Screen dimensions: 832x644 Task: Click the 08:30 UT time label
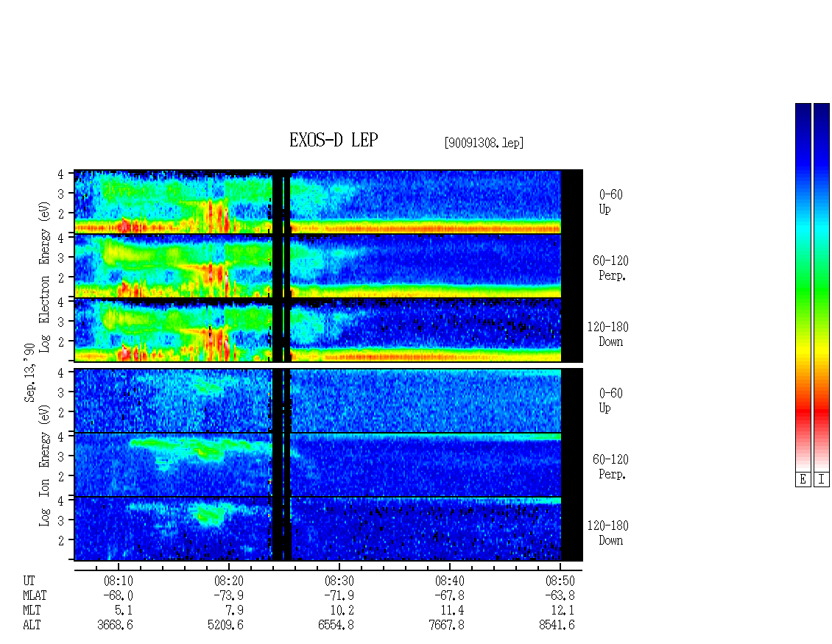339,581
